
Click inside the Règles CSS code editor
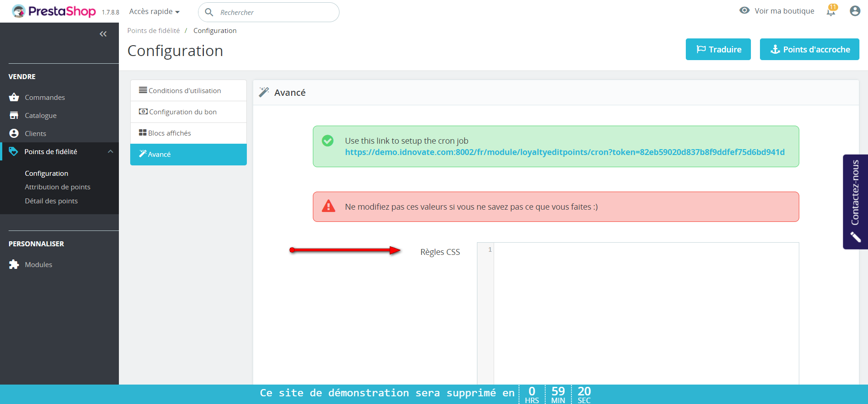646,314
